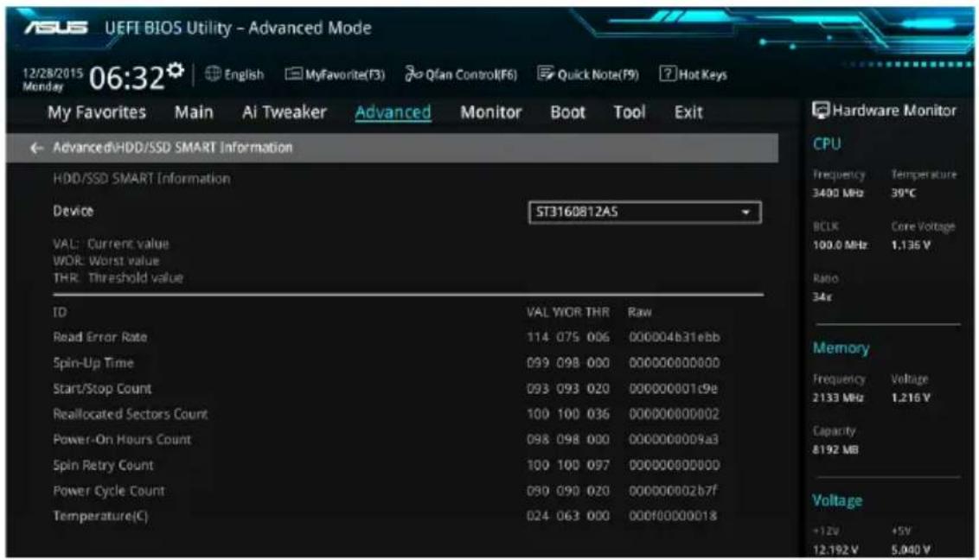Click the VAL column header

[538, 312]
